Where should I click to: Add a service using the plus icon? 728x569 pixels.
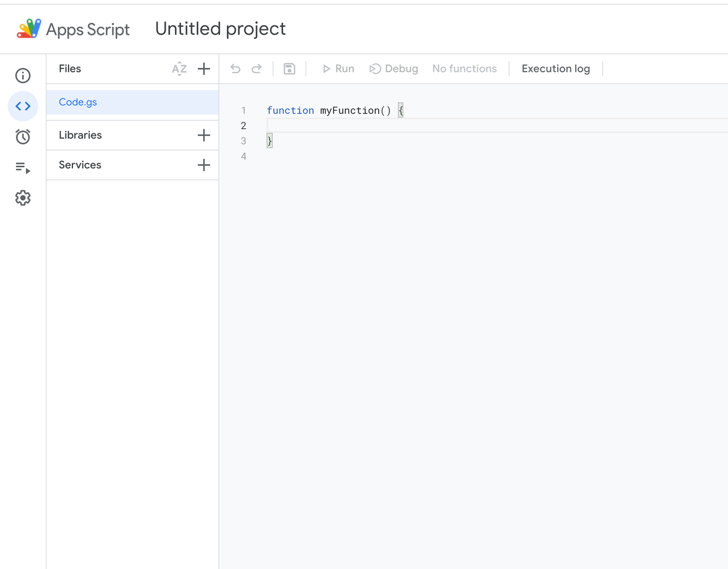coord(204,165)
